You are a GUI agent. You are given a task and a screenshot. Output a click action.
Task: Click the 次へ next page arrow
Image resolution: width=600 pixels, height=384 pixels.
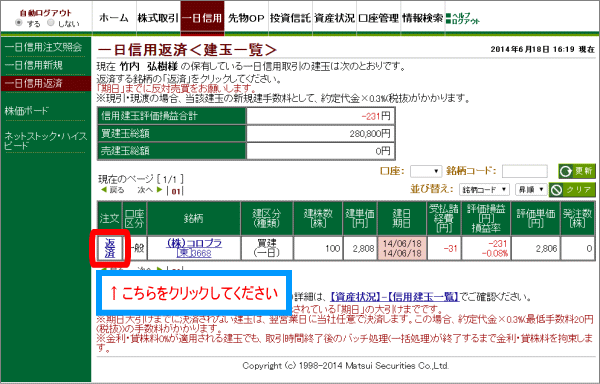point(150,190)
